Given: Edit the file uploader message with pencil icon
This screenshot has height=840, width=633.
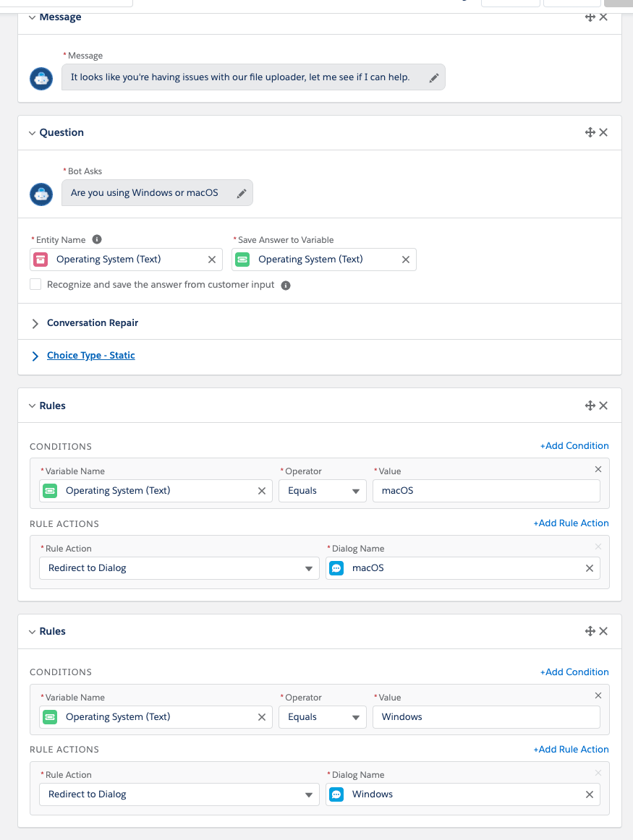Looking at the screenshot, I should tap(434, 77).
